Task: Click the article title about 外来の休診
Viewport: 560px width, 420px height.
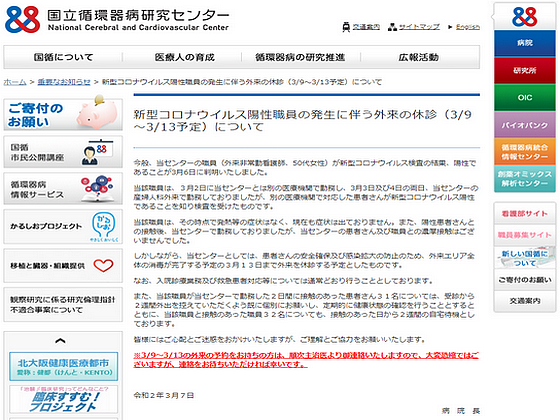Action: pos(303,120)
